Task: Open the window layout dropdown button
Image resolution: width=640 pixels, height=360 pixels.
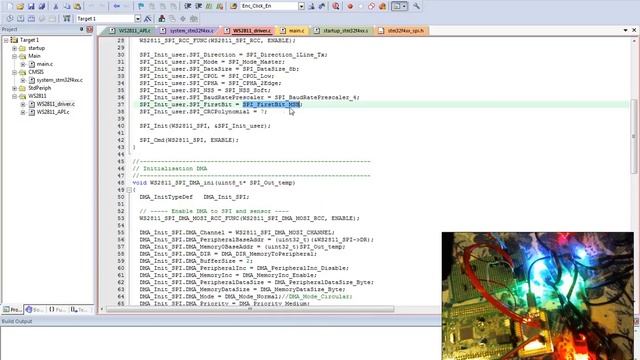Action: 404,6
